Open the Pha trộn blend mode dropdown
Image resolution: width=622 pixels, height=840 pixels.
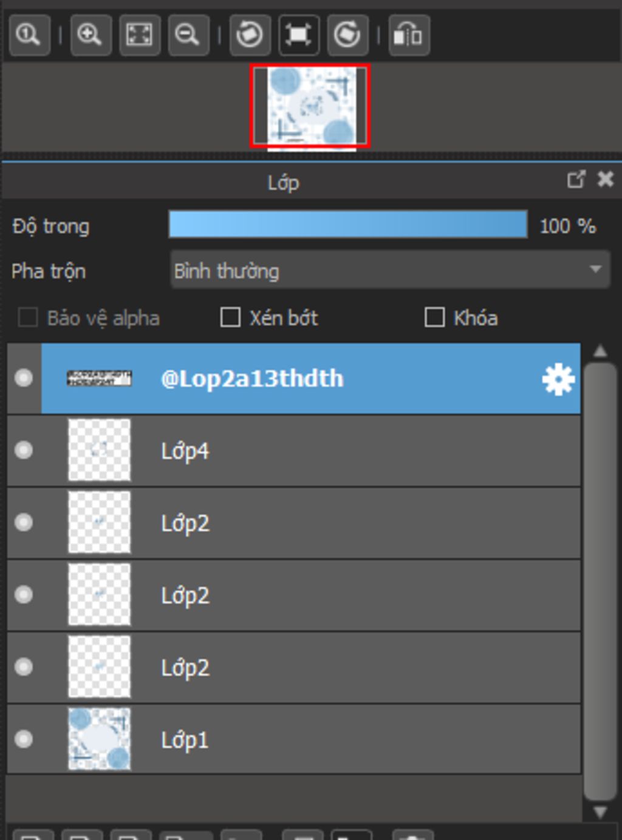[390, 270]
